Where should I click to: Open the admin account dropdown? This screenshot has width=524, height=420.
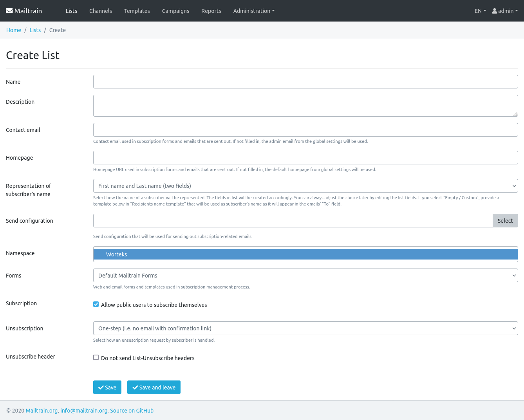pos(505,11)
